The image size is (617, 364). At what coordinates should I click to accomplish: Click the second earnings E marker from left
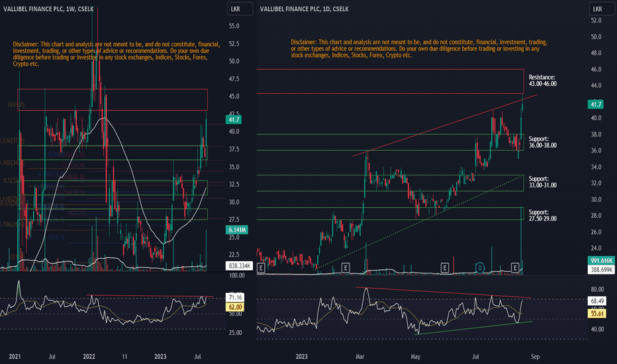point(346,268)
